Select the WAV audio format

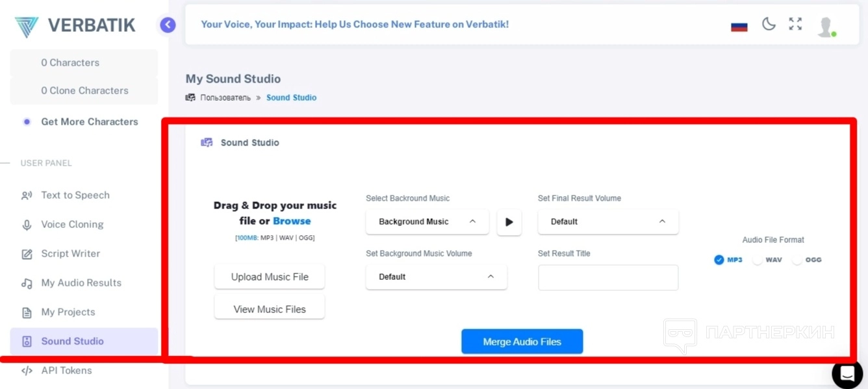758,260
